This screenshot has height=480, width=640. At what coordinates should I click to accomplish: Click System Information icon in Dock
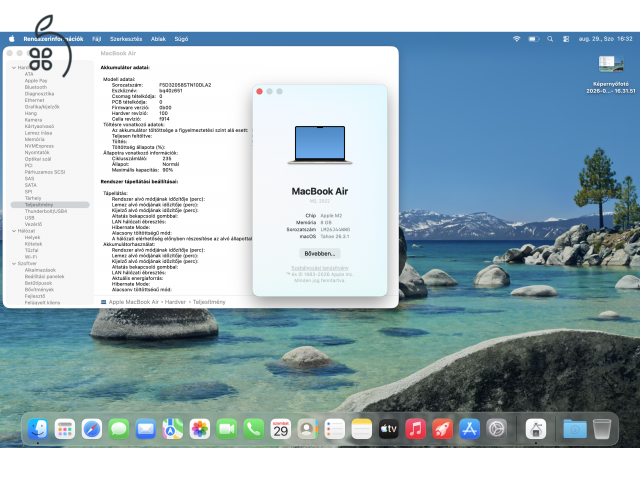pos(536,429)
